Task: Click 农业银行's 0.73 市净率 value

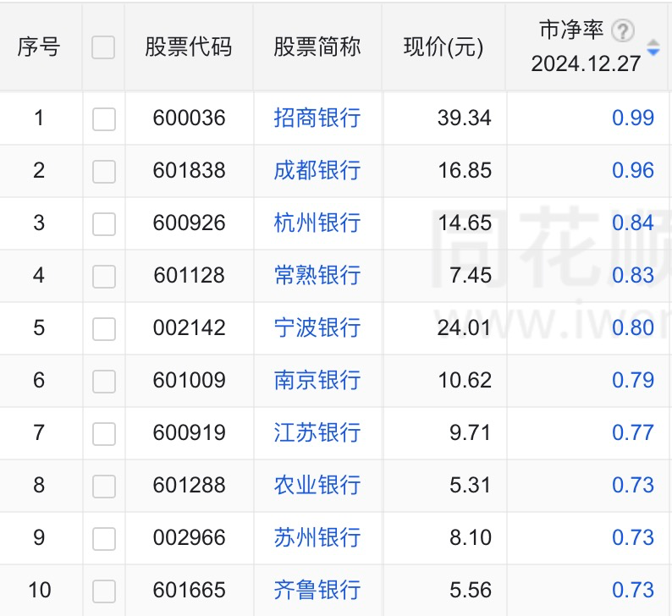Action: click(633, 486)
